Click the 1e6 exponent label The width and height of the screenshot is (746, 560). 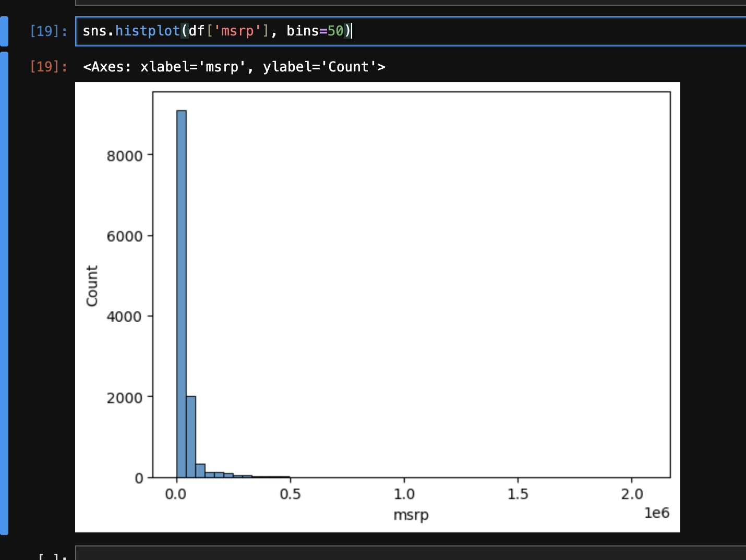(x=656, y=513)
